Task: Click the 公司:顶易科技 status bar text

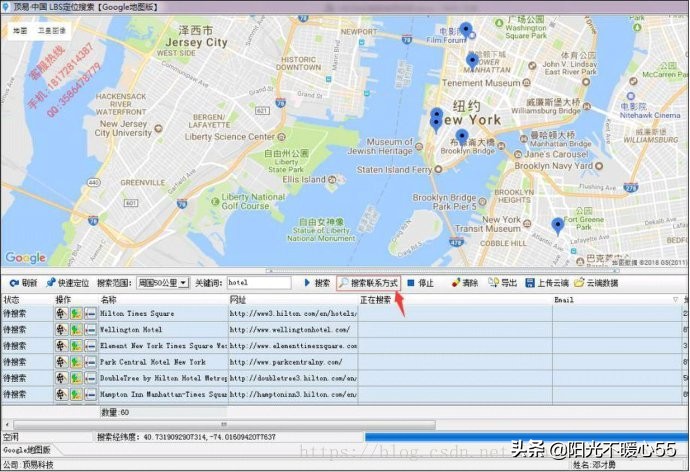Action: 28,465
